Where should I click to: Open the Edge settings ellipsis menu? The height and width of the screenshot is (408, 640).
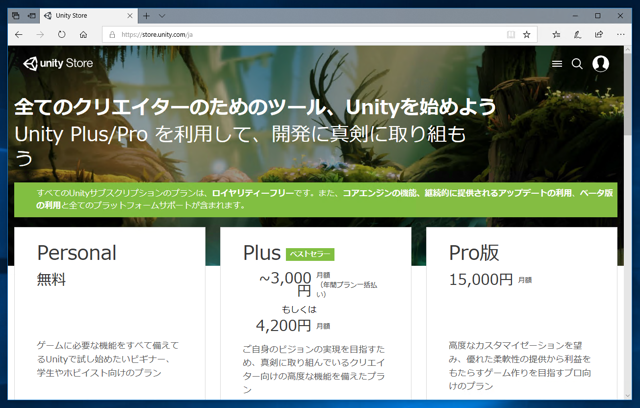(621, 35)
